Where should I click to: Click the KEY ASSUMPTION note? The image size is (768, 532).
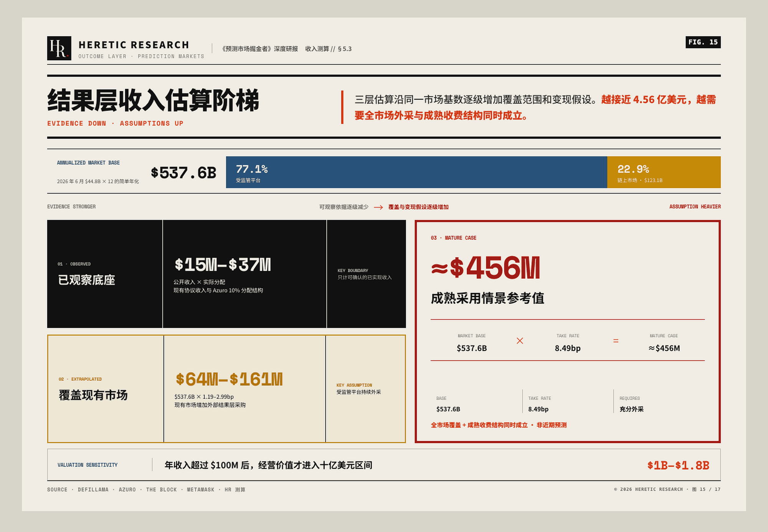[x=359, y=388]
